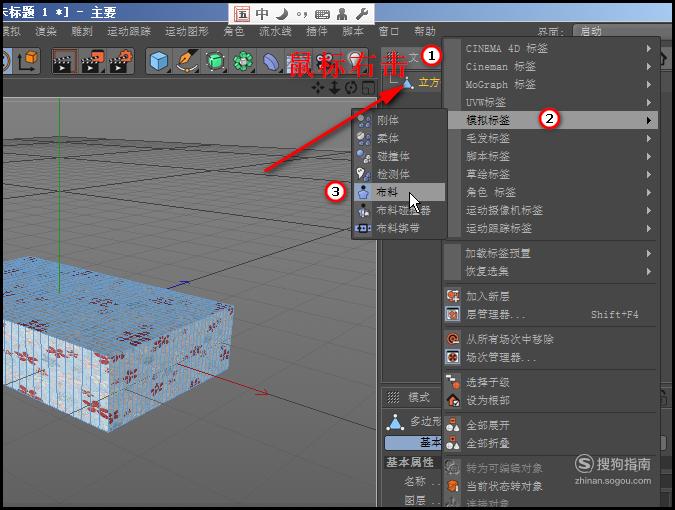Select the Pen spline tool
Screen dimensions: 675x510
188,61
